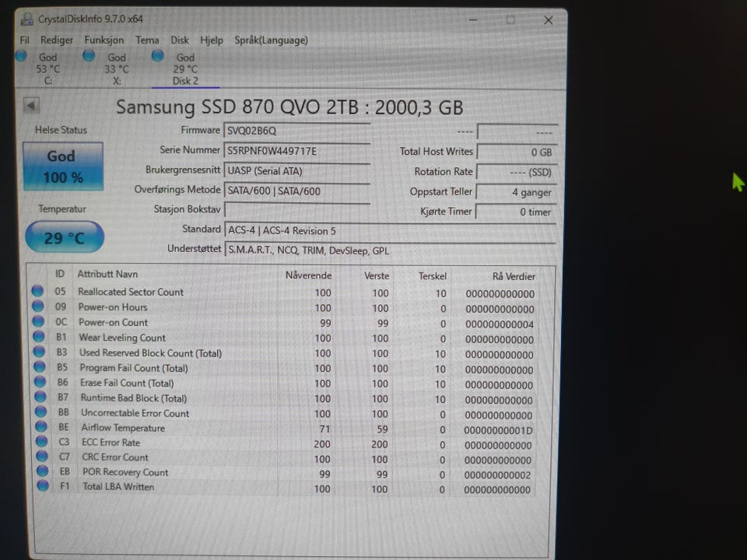Viewport: 747px width, 560px height.
Task: Click raw value 00000000001D of Airflow Temperature
Action: pos(498,431)
